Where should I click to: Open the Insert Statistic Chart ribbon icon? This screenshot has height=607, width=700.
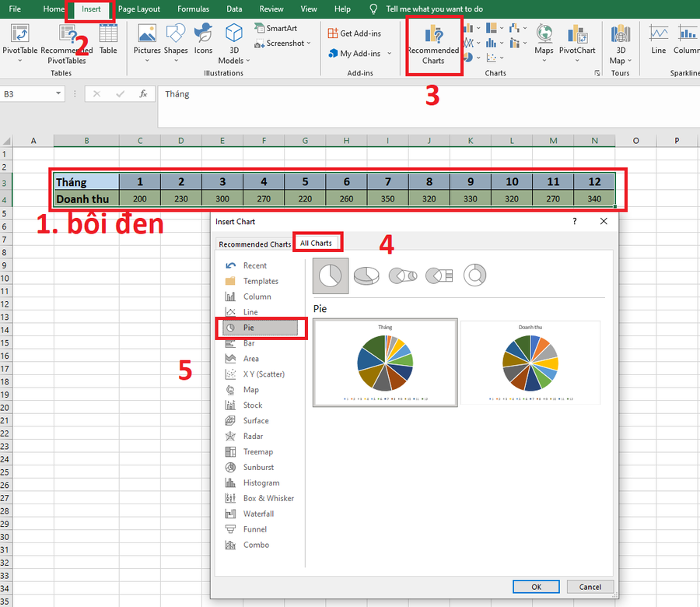pos(491,43)
